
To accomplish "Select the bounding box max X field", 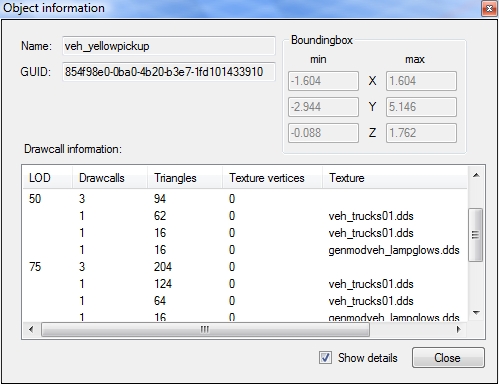I will click(x=421, y=81).
